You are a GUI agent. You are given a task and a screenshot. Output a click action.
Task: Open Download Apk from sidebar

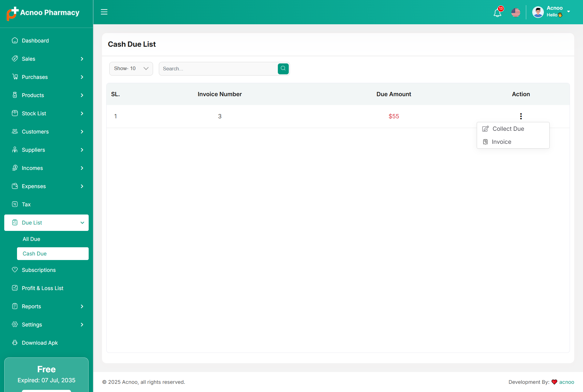coord(40,343)
